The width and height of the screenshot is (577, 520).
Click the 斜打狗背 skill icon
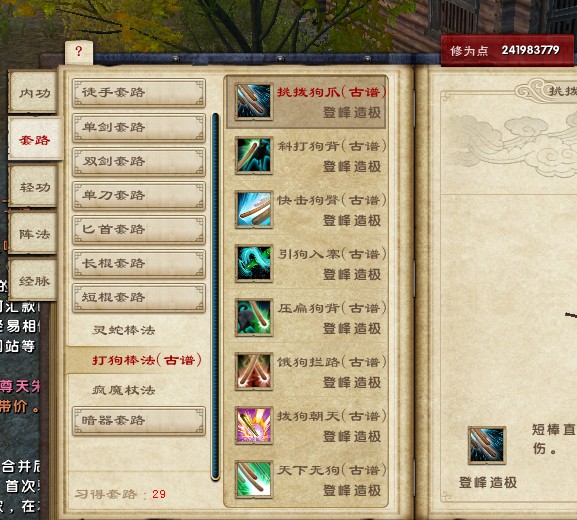[254, 155]
